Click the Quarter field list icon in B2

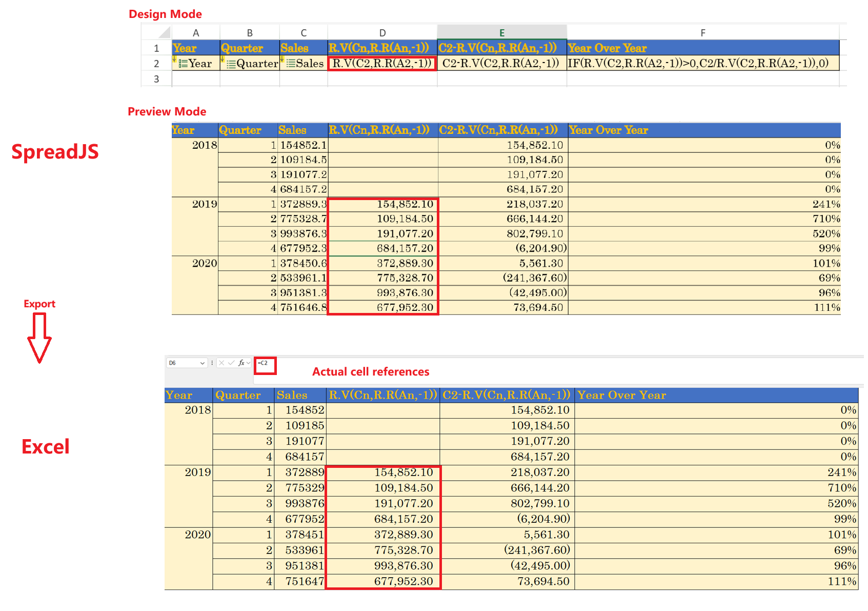point(231,64)
